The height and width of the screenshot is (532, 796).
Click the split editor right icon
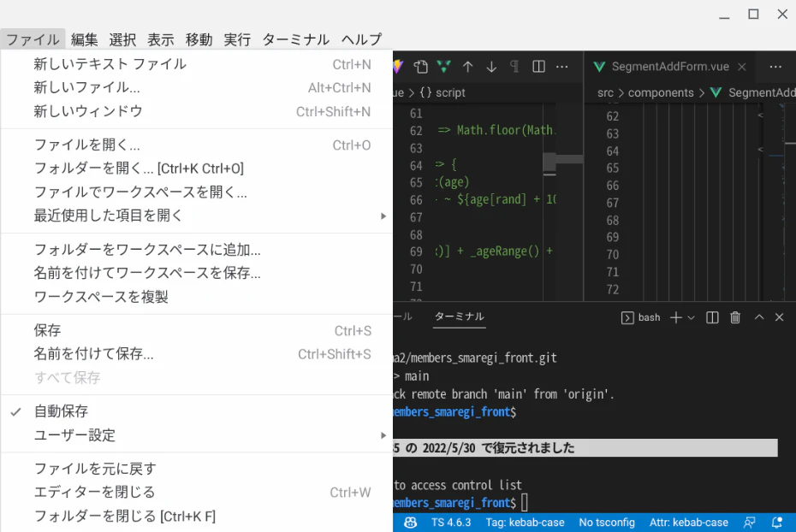tap(538, 67)
